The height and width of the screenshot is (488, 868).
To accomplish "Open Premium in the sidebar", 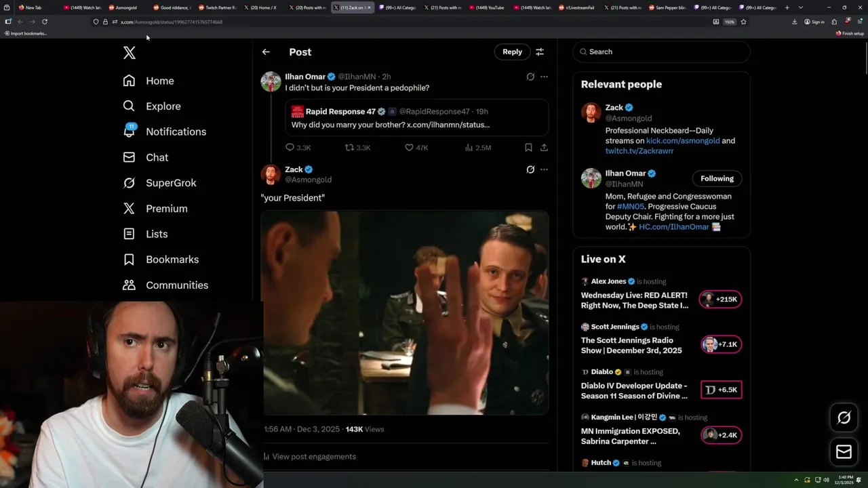I will click(155, 209).
